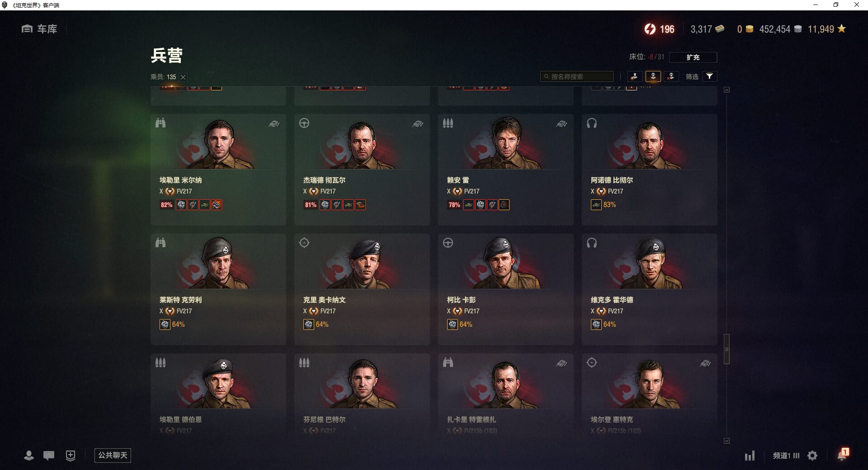Open the 频道1 server selector
Image resolution: width=868 pixels, height=470 pixels.
pyautogui.click(x=786, y=456)
